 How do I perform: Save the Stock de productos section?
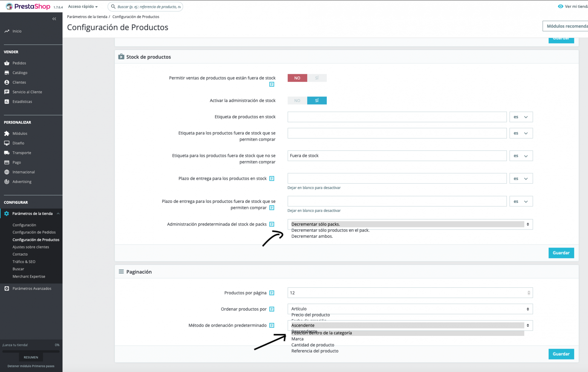pyautogui.click(x=561, y=253)
